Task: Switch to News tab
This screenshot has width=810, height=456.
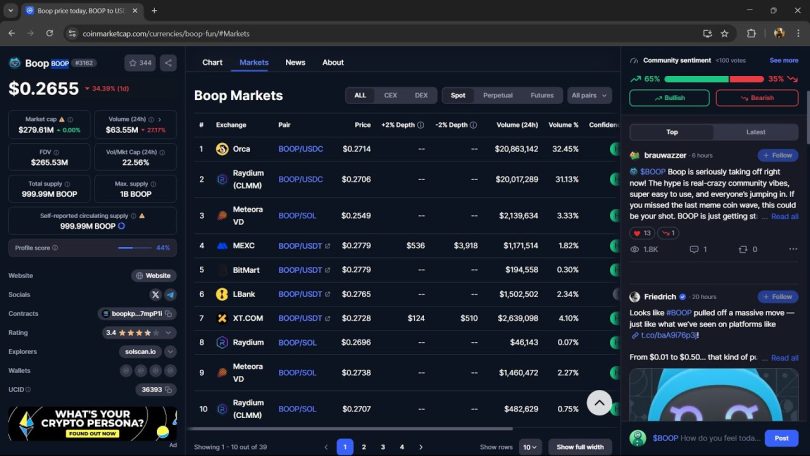Action: [x=295, y=62]
